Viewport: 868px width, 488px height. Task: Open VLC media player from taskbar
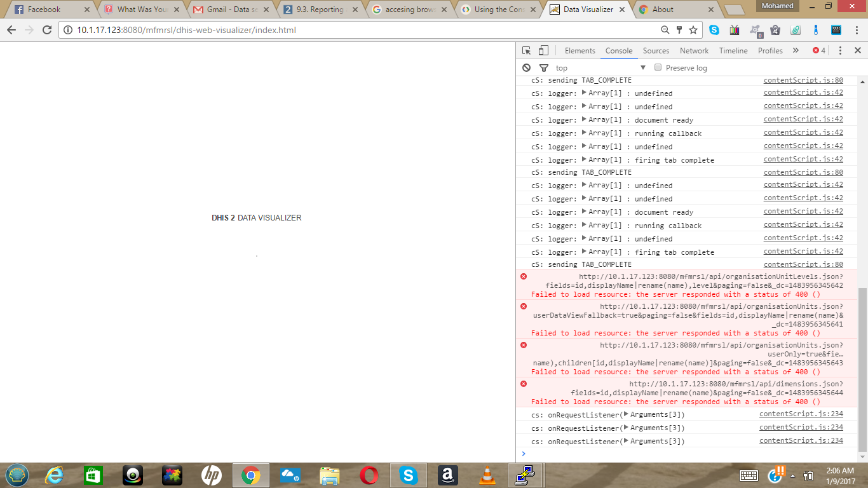tap(487, 475)
